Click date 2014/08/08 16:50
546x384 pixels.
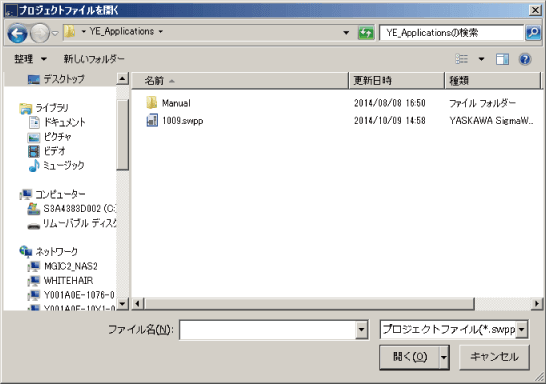pos(390,103)
